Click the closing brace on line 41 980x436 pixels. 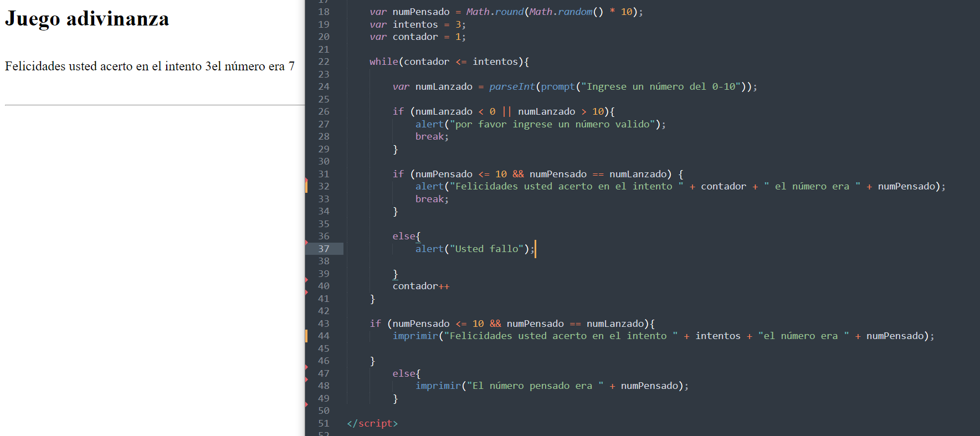click(372, 299)
